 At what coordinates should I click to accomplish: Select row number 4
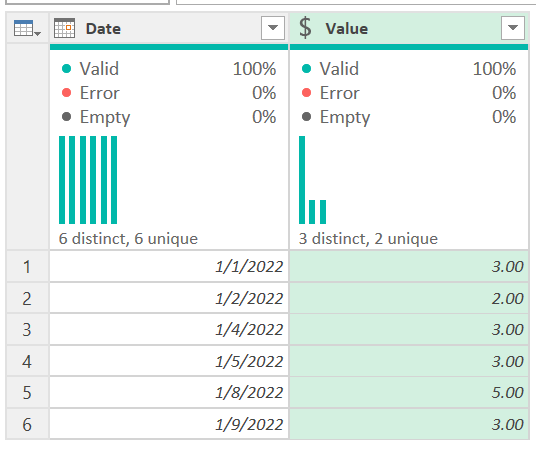click(x=27, y=361)
